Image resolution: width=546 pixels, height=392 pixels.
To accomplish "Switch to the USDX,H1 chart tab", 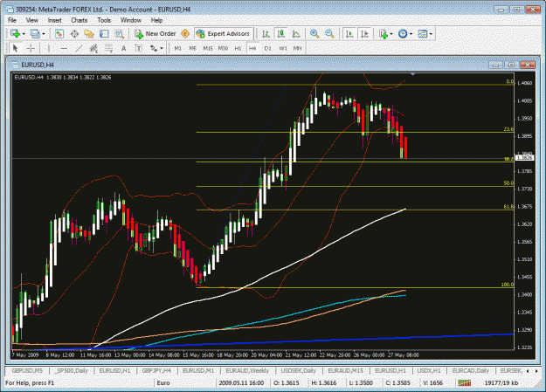I will (x=429, y=371).
